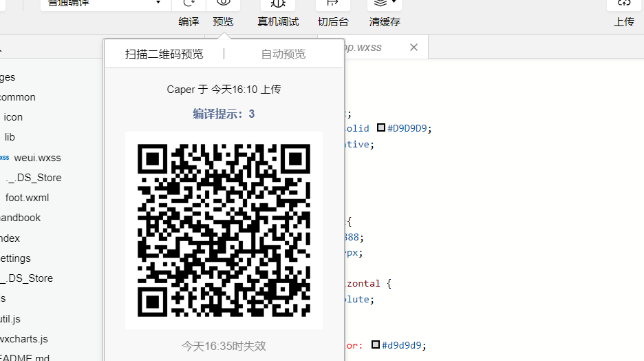Select ._.DS_Store under common
Viewport: 644px width, 361px height.
[34, 178]
